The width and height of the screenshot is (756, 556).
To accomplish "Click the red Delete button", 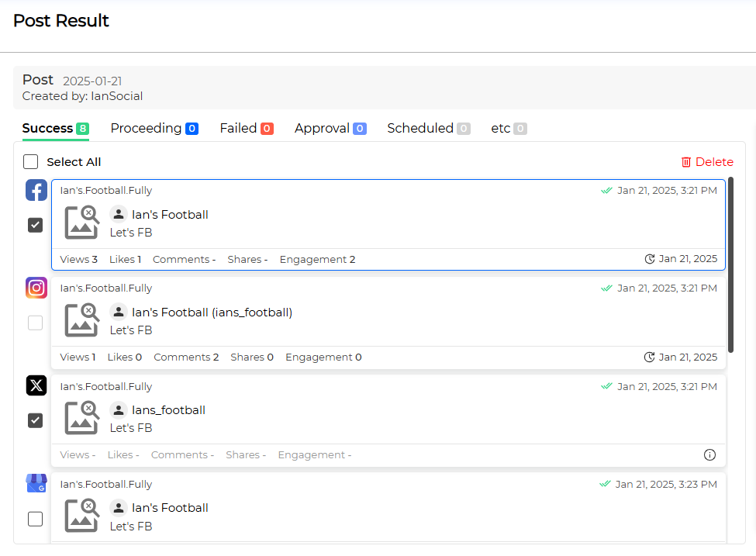I will [707, 162].
